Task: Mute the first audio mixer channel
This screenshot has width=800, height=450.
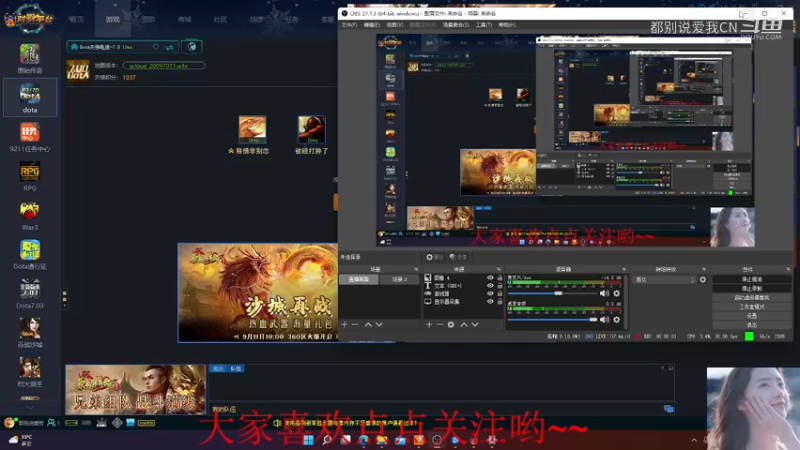Action: pyautogui.click(x=605, y=293)
